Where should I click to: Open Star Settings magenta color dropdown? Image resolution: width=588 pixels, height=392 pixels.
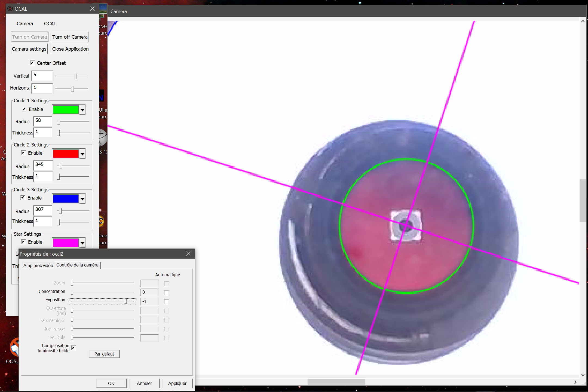[x=82, y=243]
